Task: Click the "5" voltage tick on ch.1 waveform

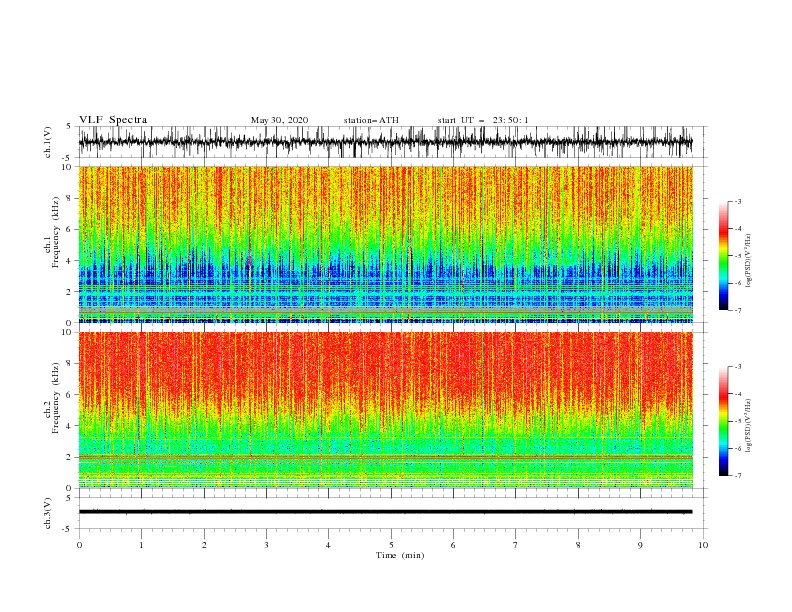Action: [69, 127]
